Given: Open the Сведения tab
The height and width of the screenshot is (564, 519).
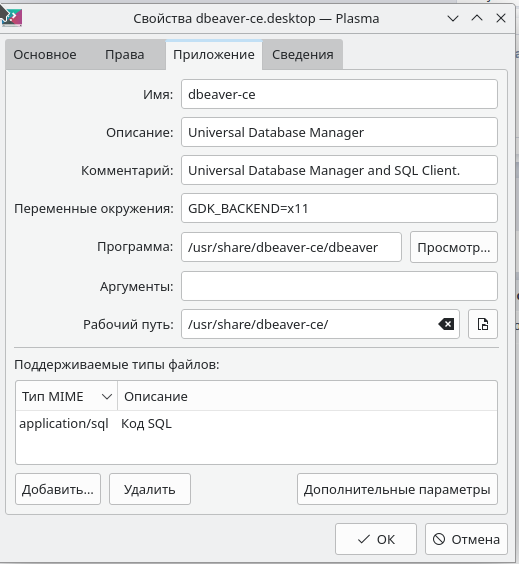Looking at the screenshot, I should click(x=302, y=55).
